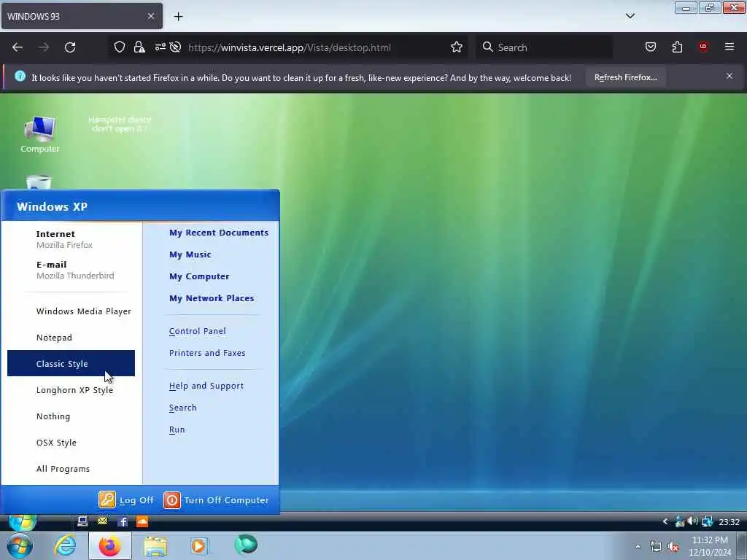Click the muted volume tray icon
747x560 pixels.
(673, 547)
